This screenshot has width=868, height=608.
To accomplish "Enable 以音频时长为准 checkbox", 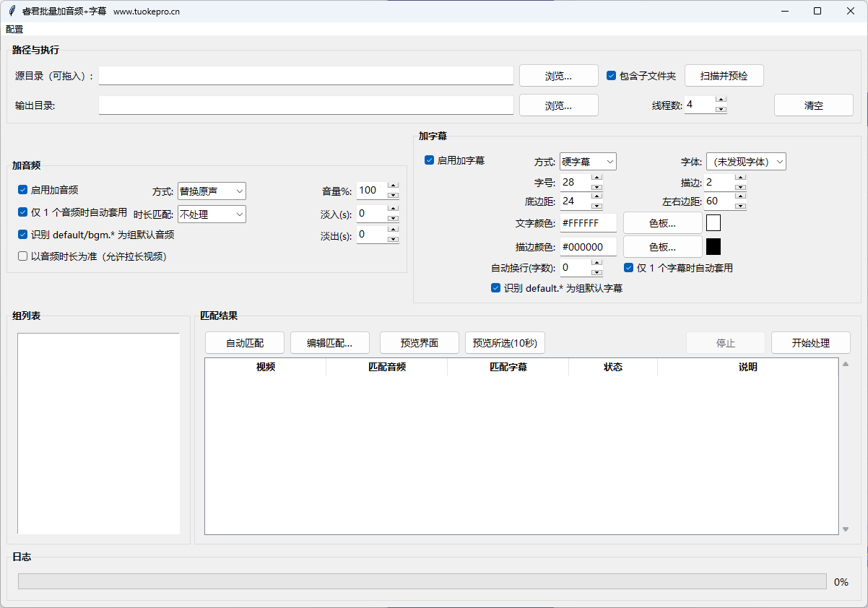I will tap(23, 256).
